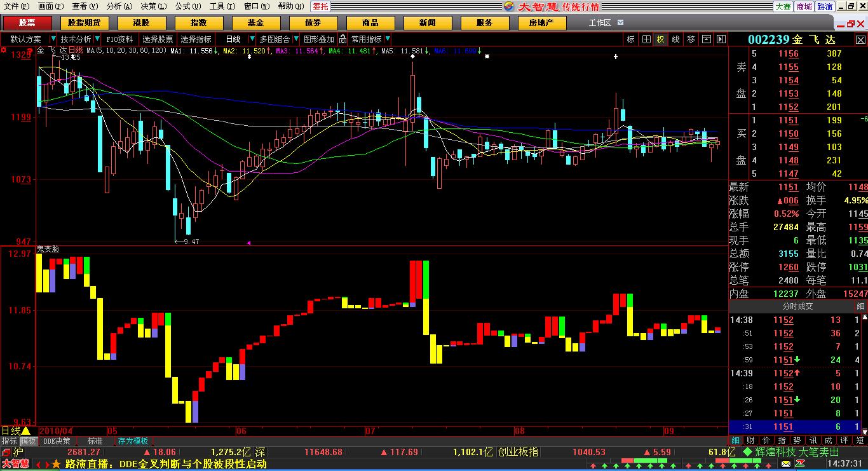Click the 移 move chart tool
This screenshot has width=868, height=471.
coord(691,39)
